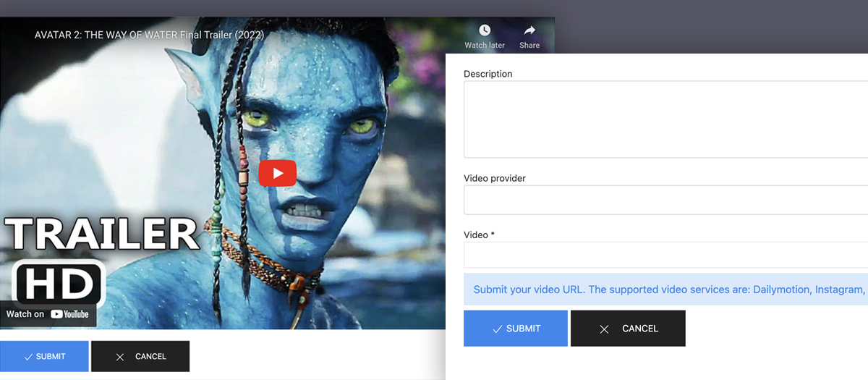The image size is (868, 380).
Task: Click the Description text area
Action: tap(665, 119)
